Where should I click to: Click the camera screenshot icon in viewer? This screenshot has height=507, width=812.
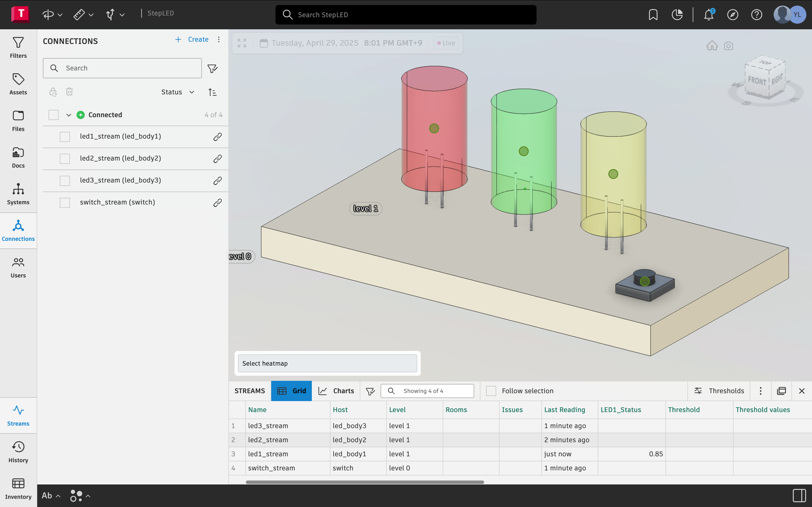point(728,46)
